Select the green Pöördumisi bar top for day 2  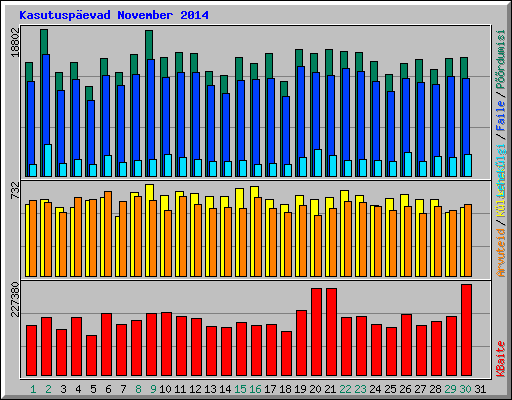click(44, 42)
